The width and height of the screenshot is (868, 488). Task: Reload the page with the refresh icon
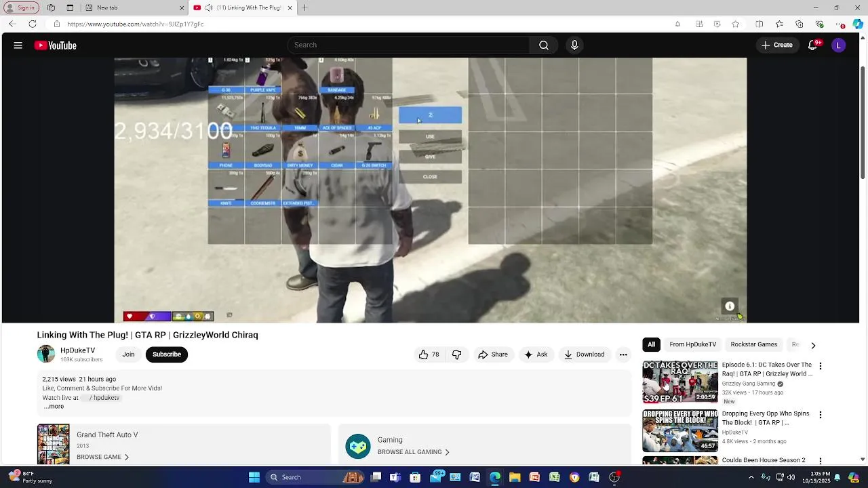(x=32, y=24)
